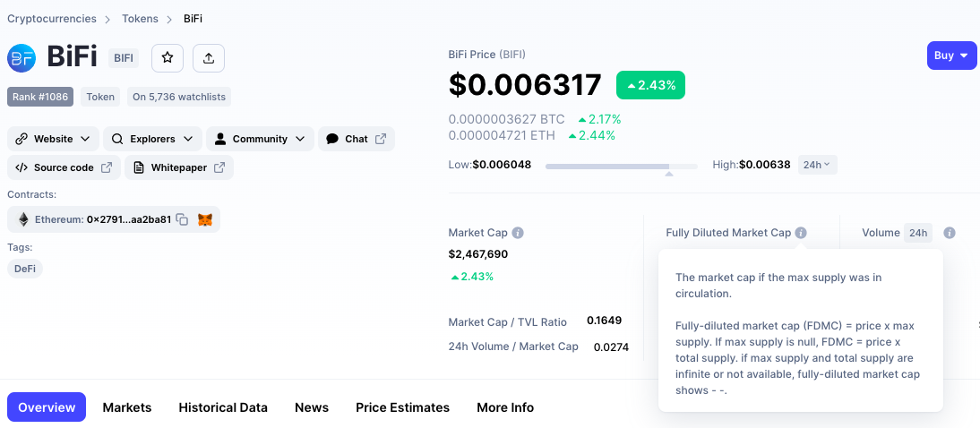Click the MetaMask fox icon

click(x=205, y=219)
